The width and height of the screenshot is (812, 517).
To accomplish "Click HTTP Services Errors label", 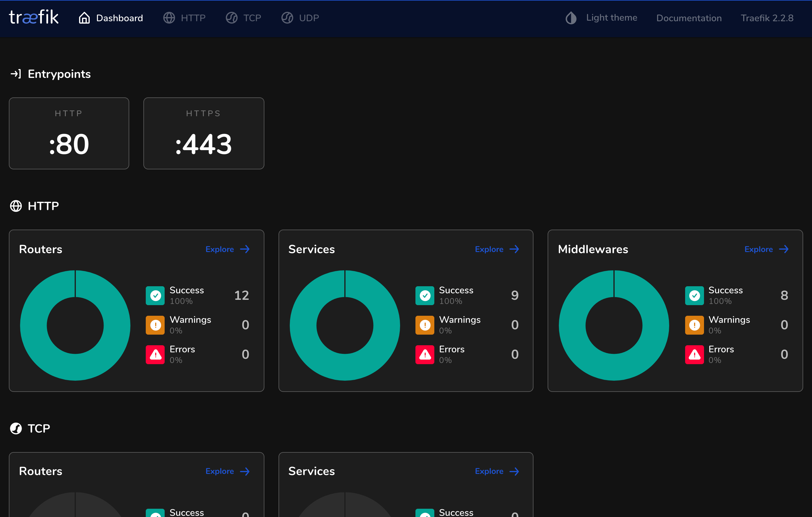I will click(451, 349).
